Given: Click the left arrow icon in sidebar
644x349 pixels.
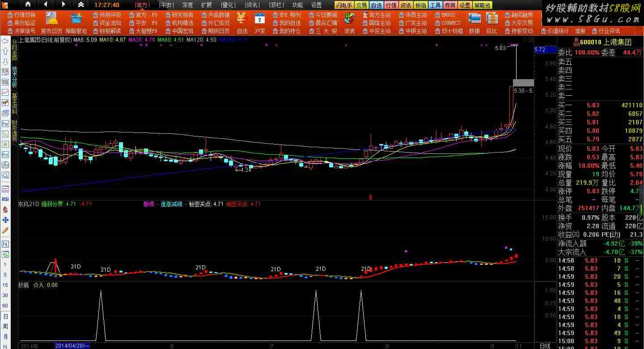Looking at the screenshot, I should coord(5,41).
